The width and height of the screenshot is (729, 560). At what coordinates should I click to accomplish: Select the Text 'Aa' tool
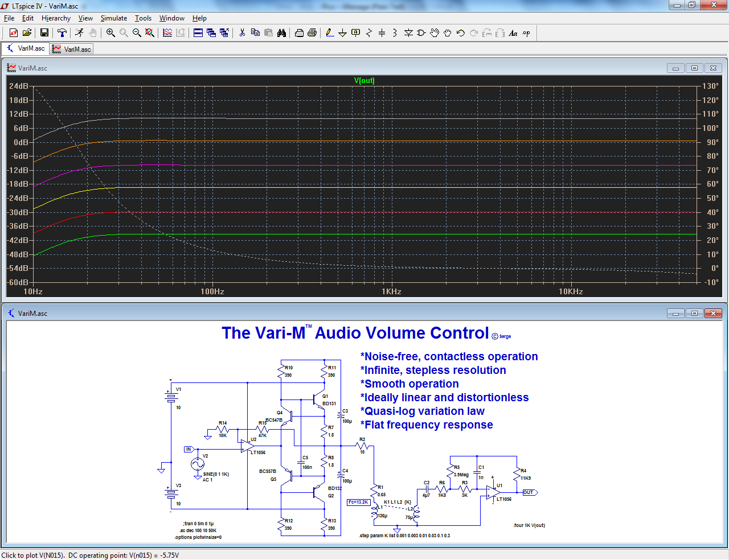pyautogui.click(x=513, y=33)
